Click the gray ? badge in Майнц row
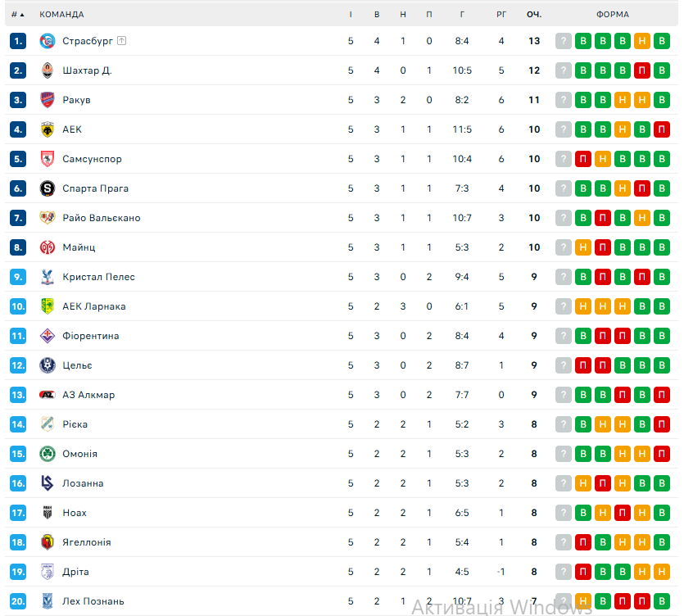This screenshot has width=684, height=616. click(564, 247)
